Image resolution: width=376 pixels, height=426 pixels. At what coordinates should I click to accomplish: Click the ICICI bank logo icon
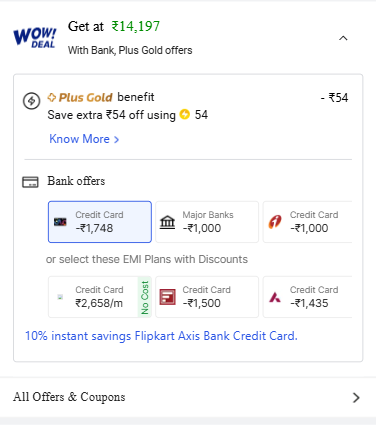point(275,222)
